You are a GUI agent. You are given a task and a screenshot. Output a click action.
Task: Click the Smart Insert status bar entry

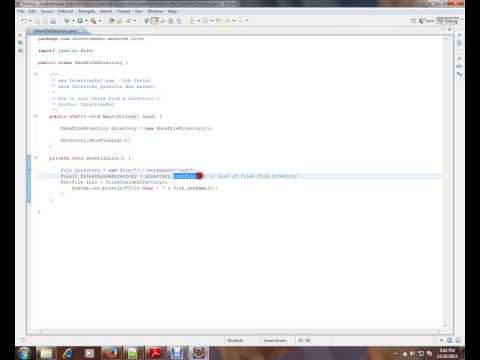pyautogui.click(x=275, y=340)
